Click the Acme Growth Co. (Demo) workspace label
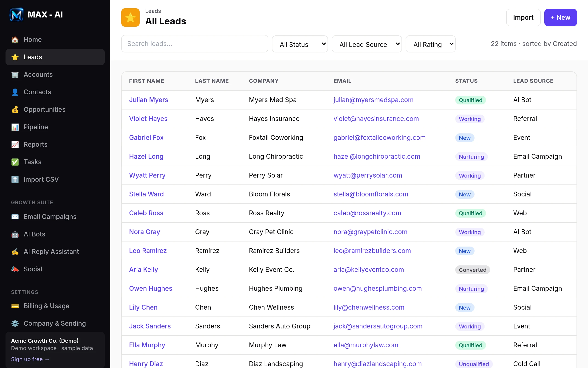This screenshot has width=588, height=368. coord(45,341)
